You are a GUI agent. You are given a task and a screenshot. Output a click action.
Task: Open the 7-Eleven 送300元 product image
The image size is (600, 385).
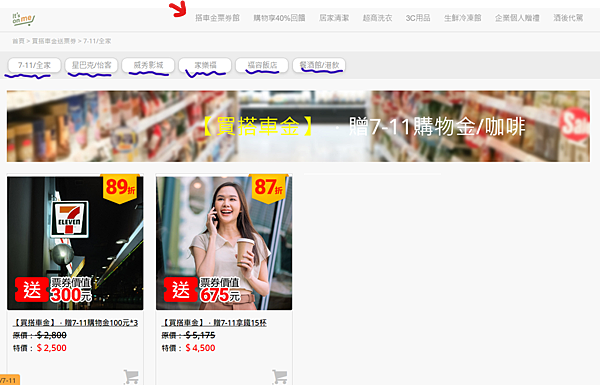(x=75, y=243)
